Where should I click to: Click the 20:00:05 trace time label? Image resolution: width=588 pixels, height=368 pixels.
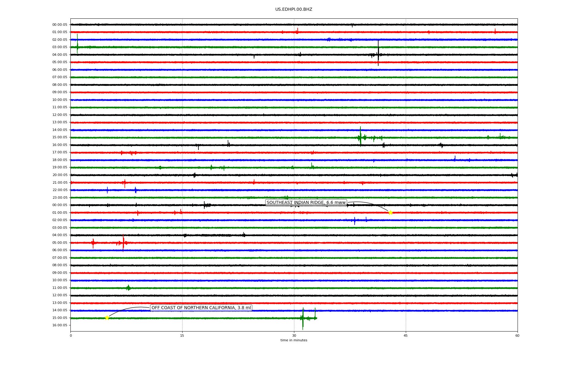click(60, 175)
